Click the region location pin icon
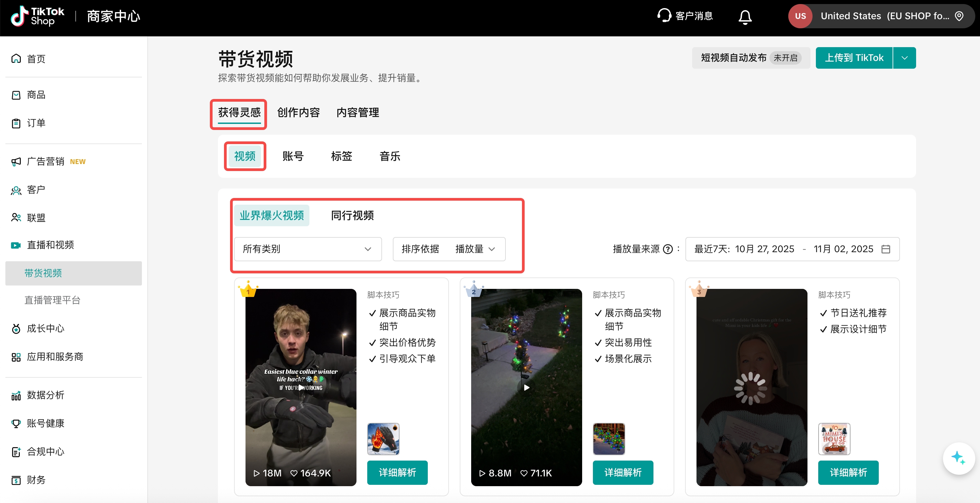The height and width of the screenshot is (503, 980). click(x=959, y=16)
